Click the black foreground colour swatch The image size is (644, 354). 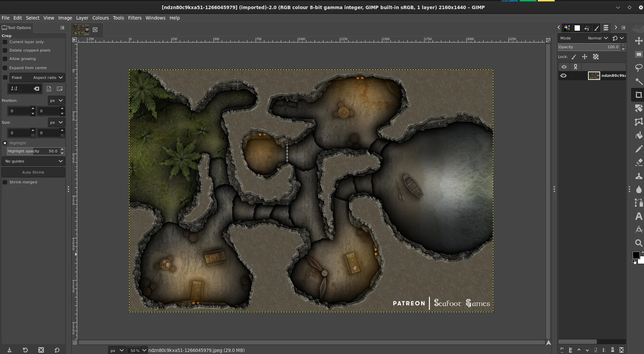pyautogui.click(x=636, y=255)
